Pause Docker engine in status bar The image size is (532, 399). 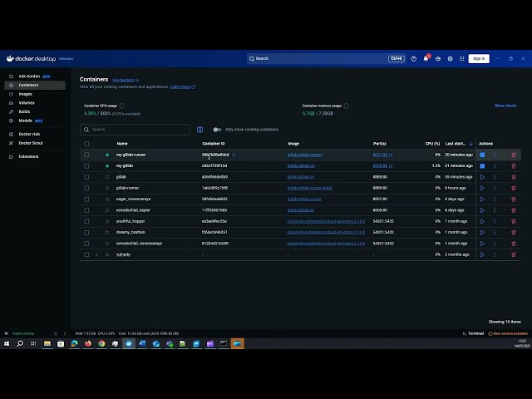click(x=56, y=333)
